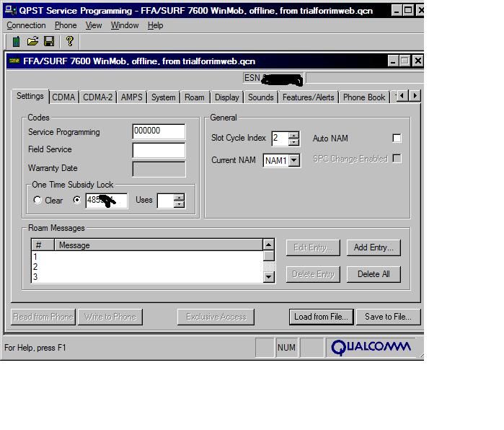Click the Read from Phone button
504x430 pixels.
coord(43,317)
